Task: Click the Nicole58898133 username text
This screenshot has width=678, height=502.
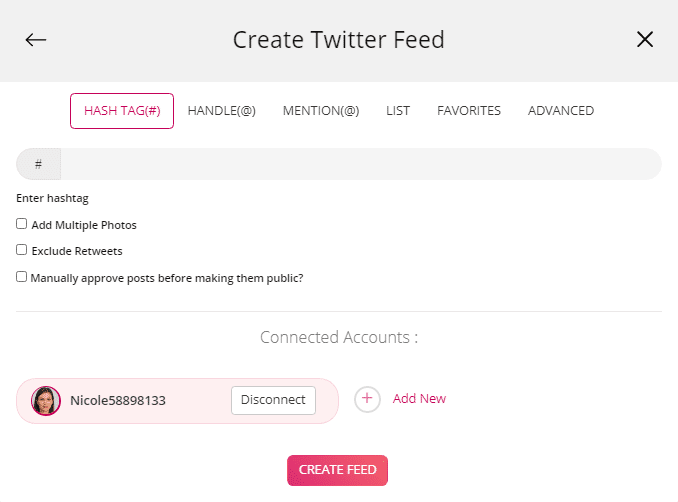Action: [x=118, y=401]
